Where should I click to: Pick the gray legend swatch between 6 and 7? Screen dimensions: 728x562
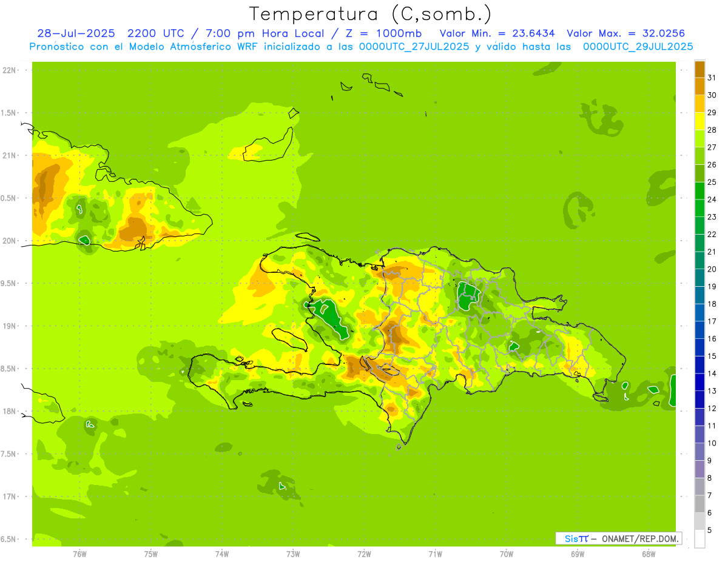[x=699, y=504]
